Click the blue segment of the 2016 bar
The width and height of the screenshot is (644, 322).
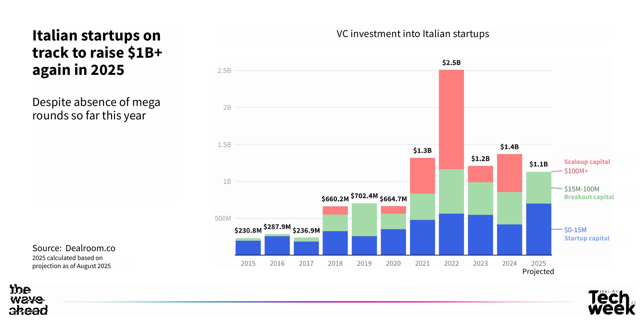tap(277, 245)
